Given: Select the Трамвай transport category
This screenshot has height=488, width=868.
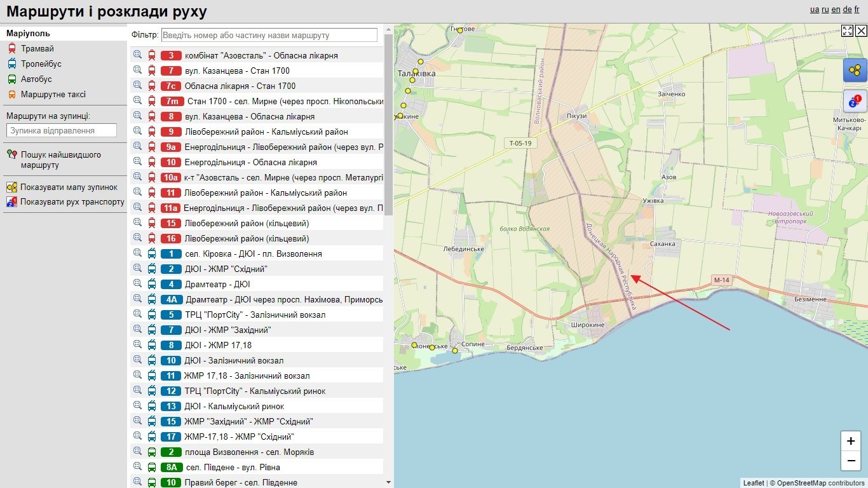Looking at the screenshot, I should pos(37,49).
